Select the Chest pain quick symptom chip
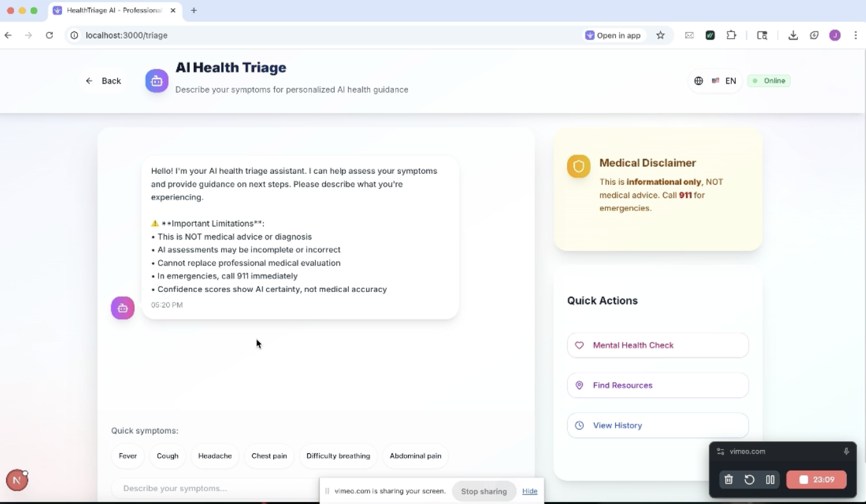This screenshot has height=504, width=866. (x=269, y=456)
